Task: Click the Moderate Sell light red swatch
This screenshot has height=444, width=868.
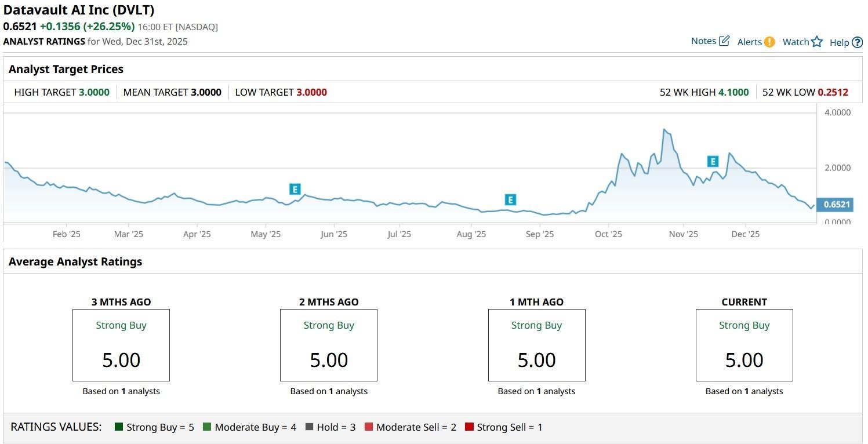Action: [x=369, y=427]
